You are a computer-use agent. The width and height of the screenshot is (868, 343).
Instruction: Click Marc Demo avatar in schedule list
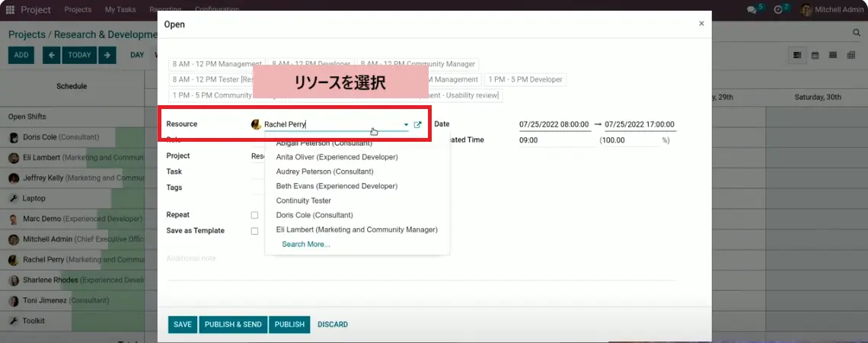(x=14, y=219)
